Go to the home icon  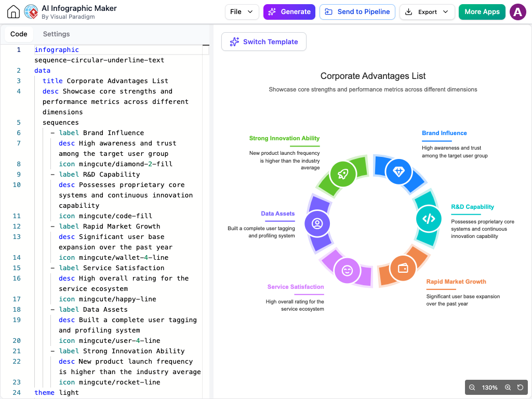(14, 12)
